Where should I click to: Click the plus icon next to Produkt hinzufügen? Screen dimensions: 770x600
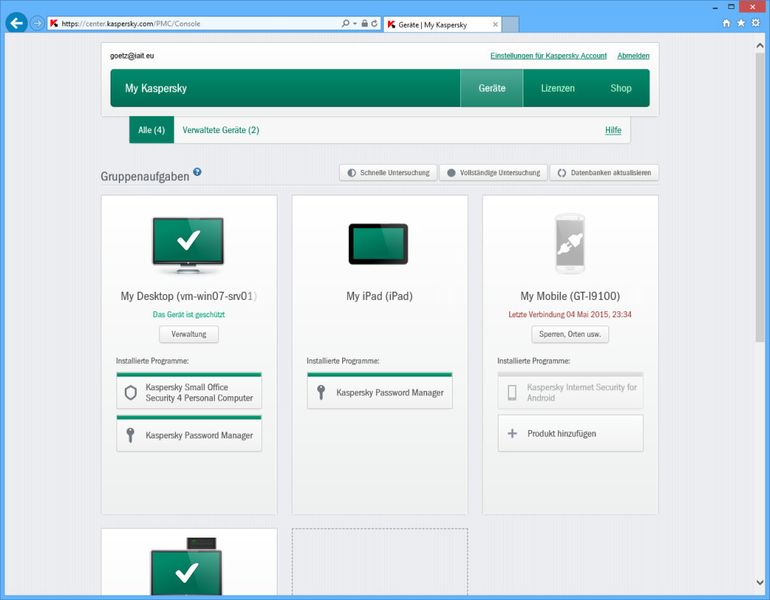point(512,434)
